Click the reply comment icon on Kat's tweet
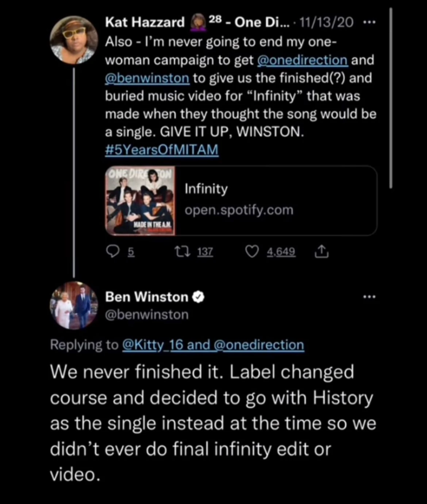427x504 pixels. [x=113, y=251]
